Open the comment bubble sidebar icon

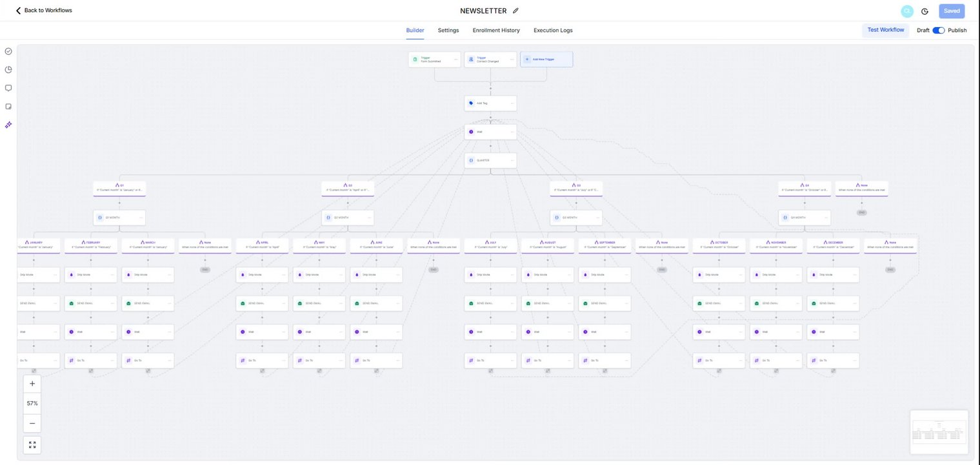[x=8, y=88]
